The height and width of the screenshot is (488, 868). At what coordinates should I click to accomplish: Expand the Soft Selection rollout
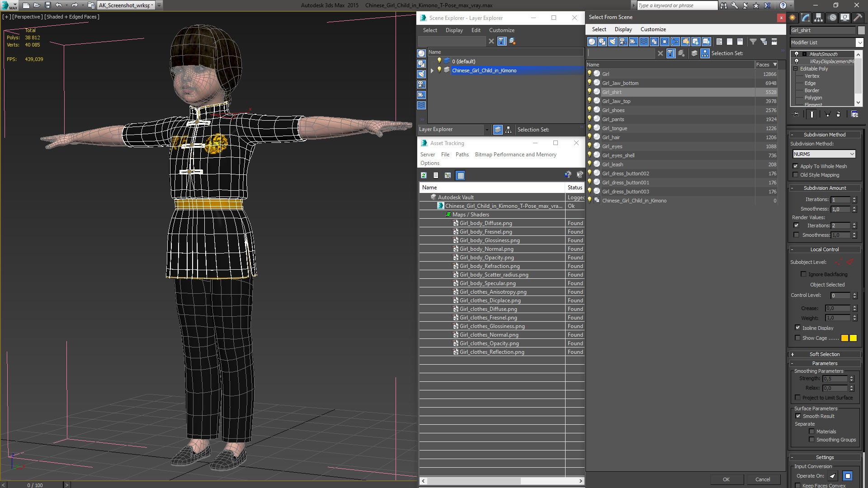point(825,355)
